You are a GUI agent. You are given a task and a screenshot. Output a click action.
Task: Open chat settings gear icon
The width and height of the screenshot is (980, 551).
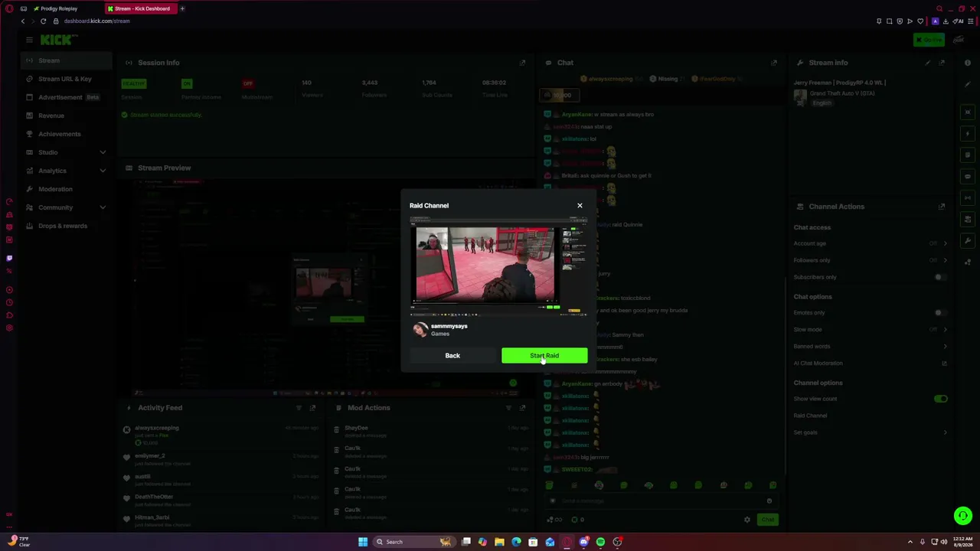click(747, 520)
